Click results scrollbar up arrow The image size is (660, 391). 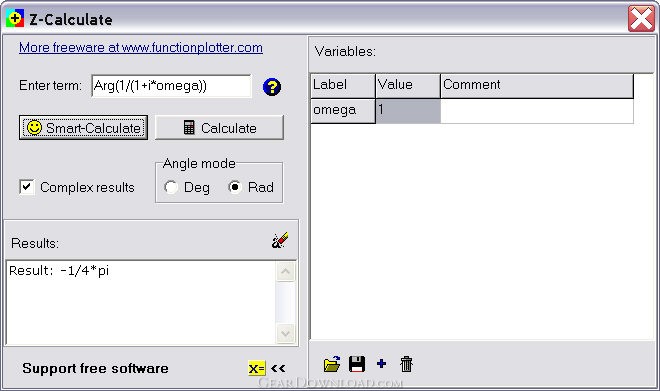pyautogui.click(x=285, y=271)
